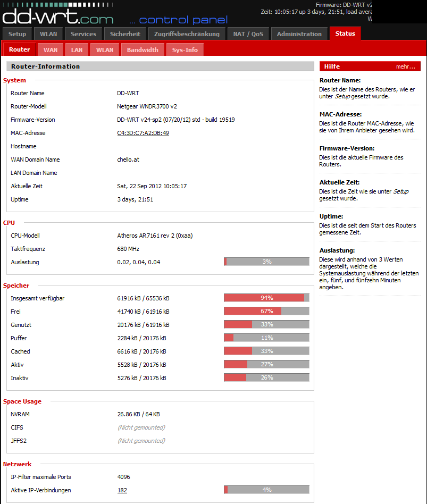Click the Puffer 11% memory bar

point(266,338)
